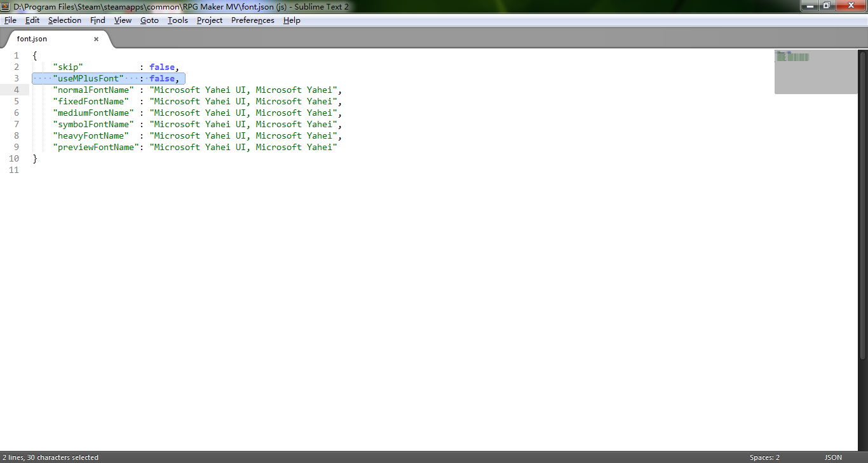This screenshot has width=868, height=463.
Task: Click the opening brace on line 1
Action: [x=35, y=55]
